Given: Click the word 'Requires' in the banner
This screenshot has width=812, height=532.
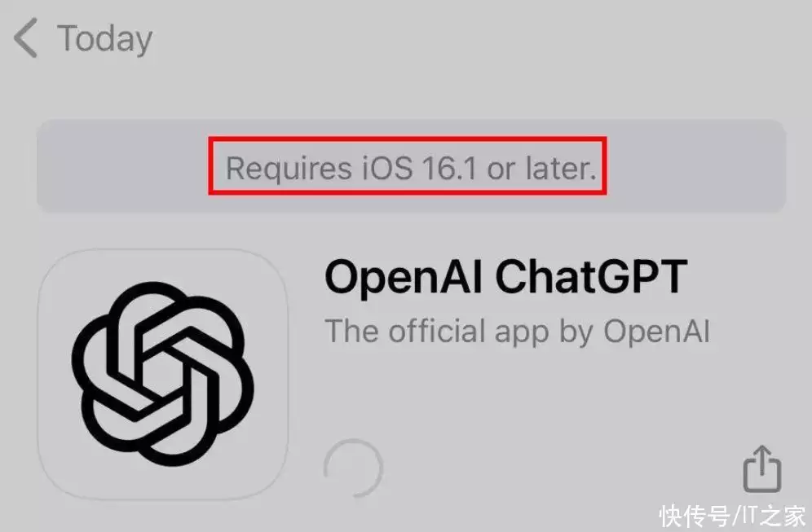Looking at the screenshot, I should [289, 169].
